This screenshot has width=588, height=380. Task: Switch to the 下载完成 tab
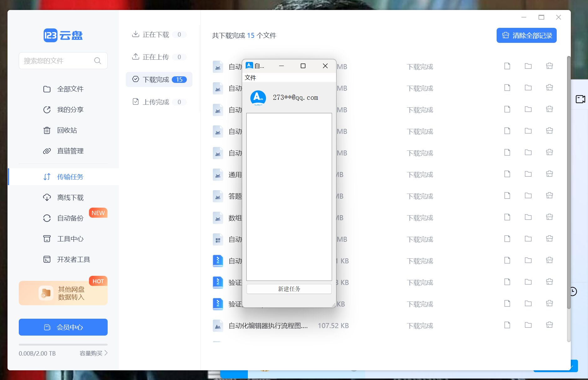159,79
